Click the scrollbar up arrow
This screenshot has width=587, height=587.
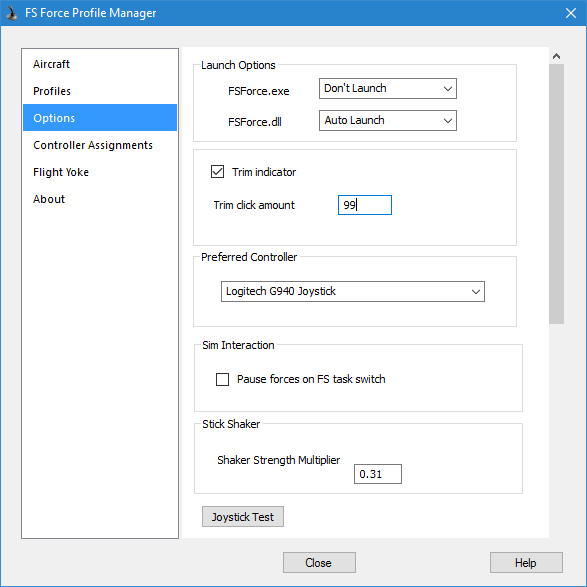(x=556, y=56)
